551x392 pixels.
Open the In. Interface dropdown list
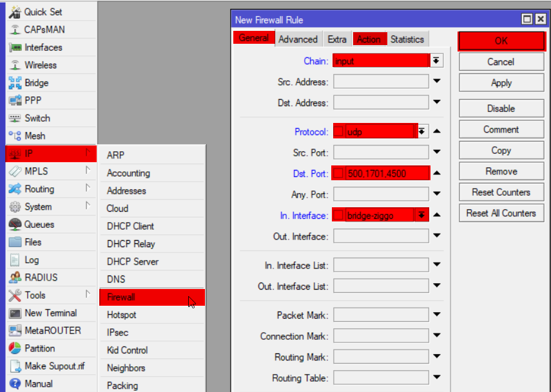click(x=422, y=216)
